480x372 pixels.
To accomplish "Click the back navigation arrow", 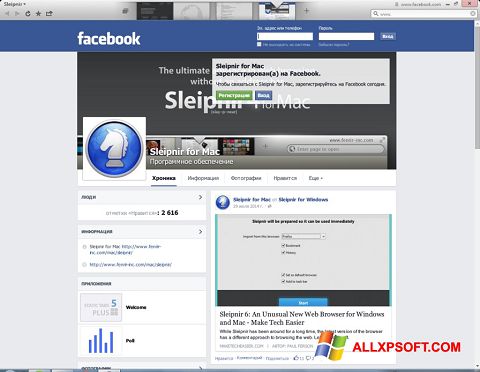I will 7,14.
